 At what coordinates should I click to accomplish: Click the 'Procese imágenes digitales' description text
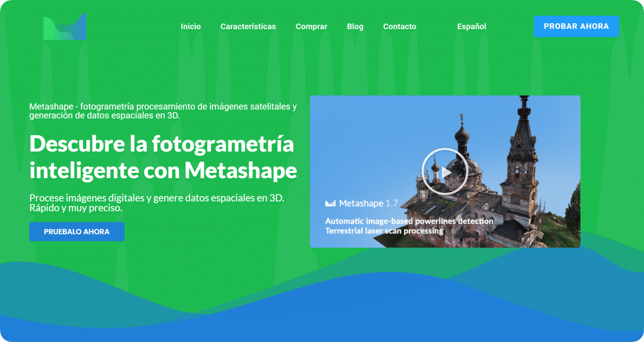157,203
